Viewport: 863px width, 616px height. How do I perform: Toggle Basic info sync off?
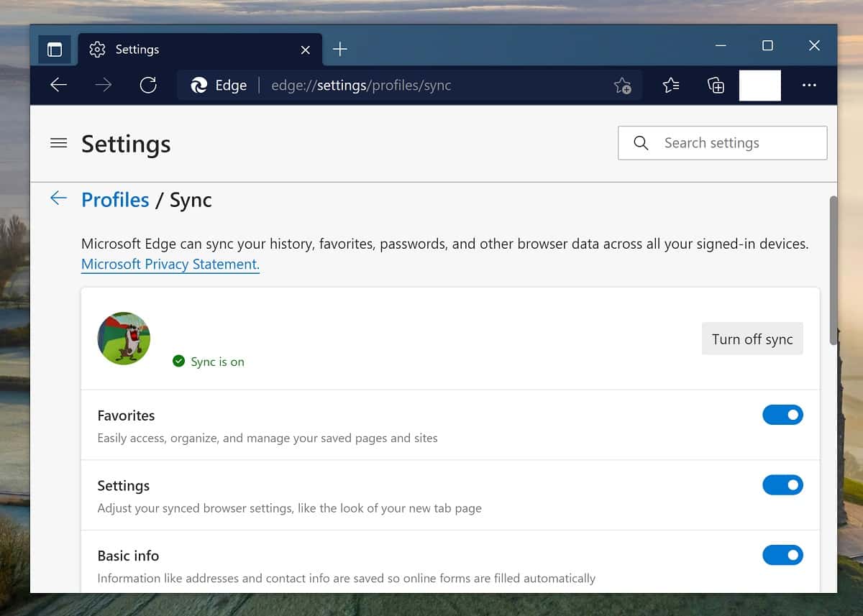[x=782, y=555]
